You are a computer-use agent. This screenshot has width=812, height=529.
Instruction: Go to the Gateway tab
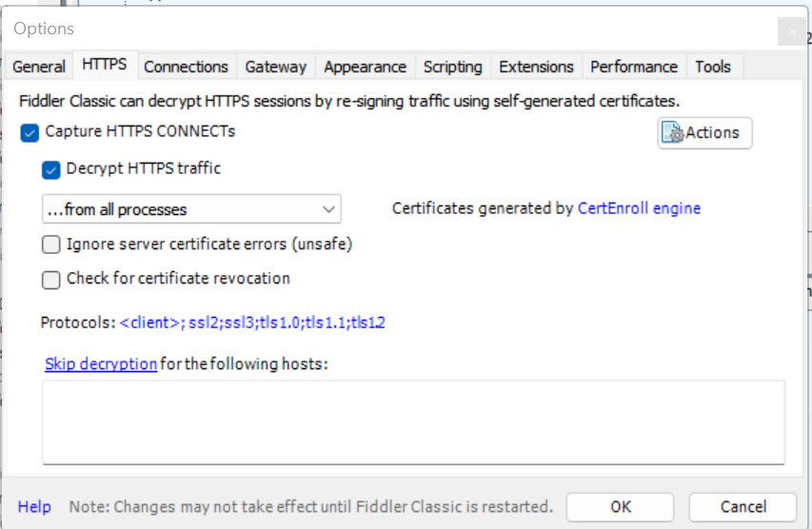(276, 67)
